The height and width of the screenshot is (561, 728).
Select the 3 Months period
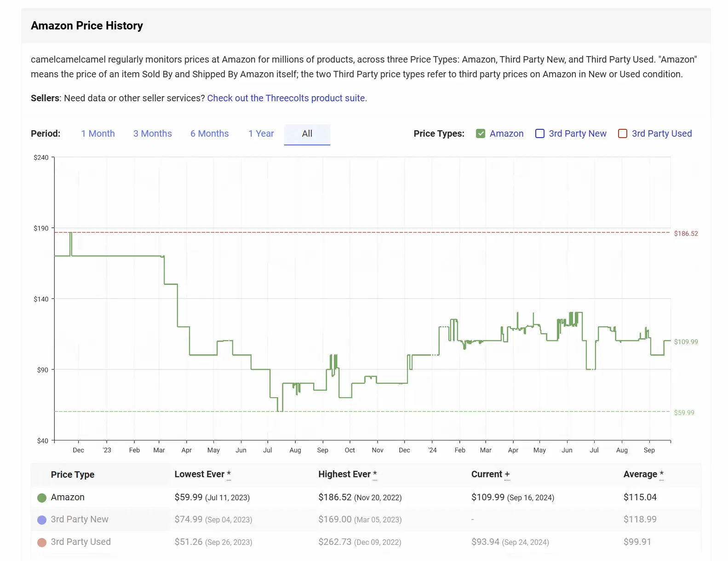(x=152, y=133)
